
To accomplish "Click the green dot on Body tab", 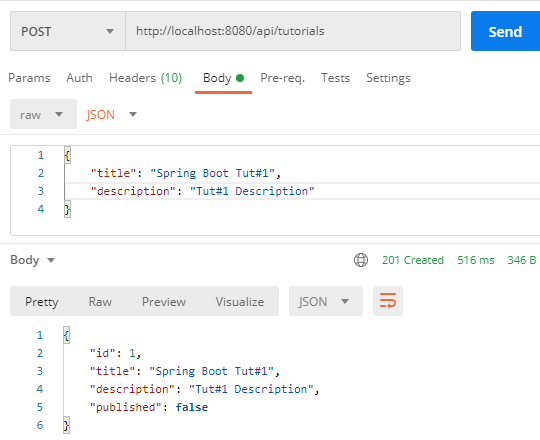I will pos(240,78).
